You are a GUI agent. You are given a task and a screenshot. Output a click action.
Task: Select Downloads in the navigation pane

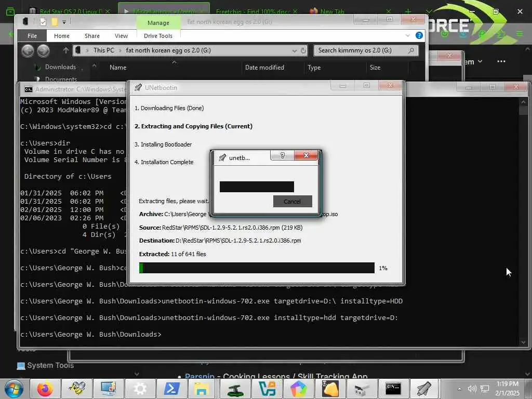[60, 67]
